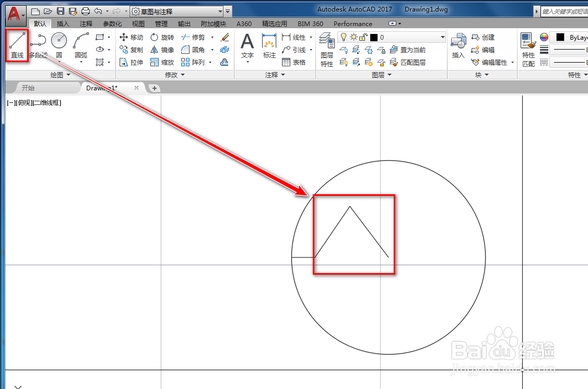This screenshot has width=588, height=389.
Task: Click 特性匹配 match properties brush
Action: pyautogui.click(x=528, y=50)
